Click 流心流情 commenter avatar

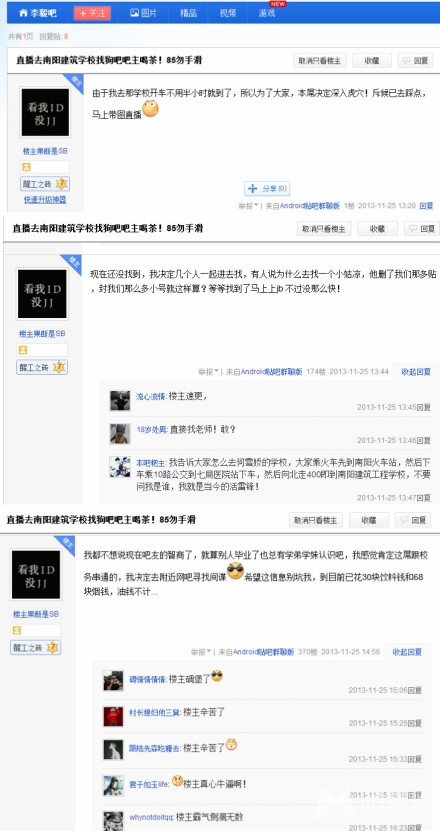click(x=120, y=401)
